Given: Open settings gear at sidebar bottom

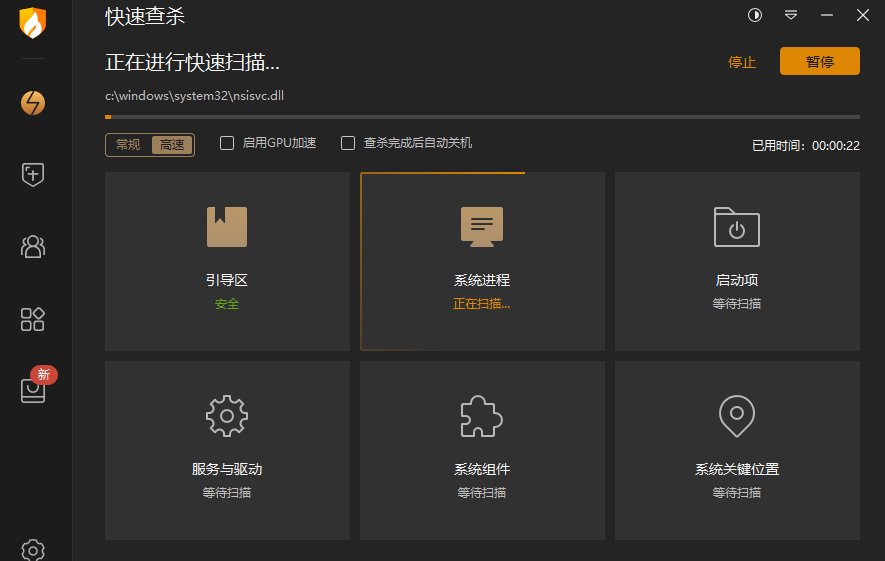Looking at the screenshot, I should click(x=33, y=550).
